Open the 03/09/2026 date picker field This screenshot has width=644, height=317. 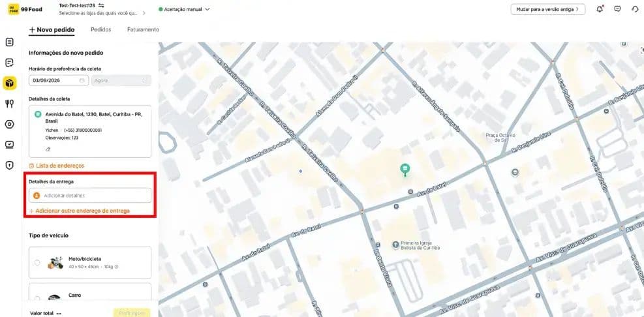(59, 80)
